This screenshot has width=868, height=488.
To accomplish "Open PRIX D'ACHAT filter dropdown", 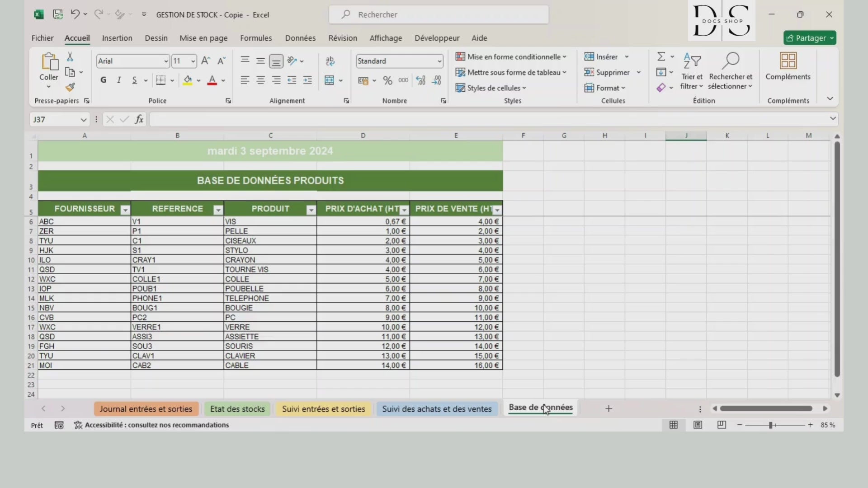I will (x=404, y=210).
